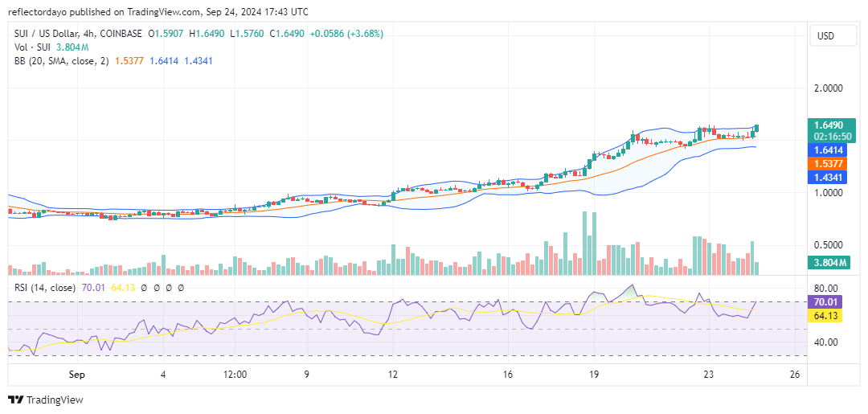Click the C1.6490 close value in header
868x414 pixels.
tap(287, 34)
